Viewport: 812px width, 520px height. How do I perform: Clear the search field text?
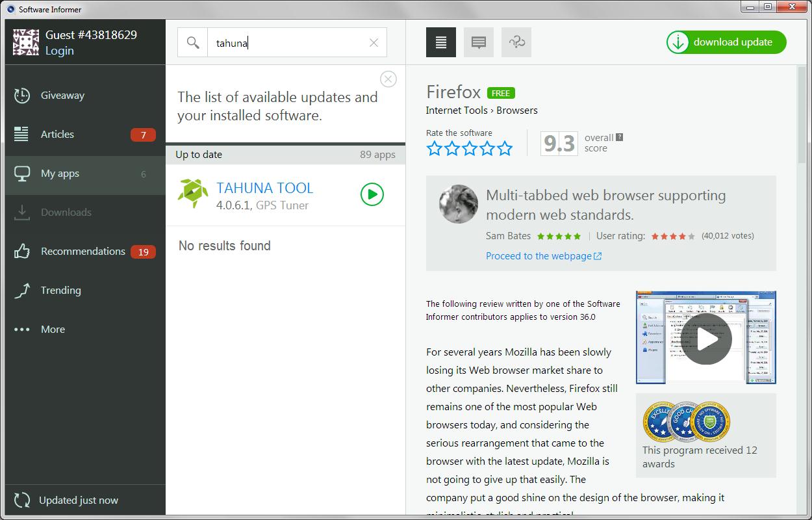coord(374,43)
